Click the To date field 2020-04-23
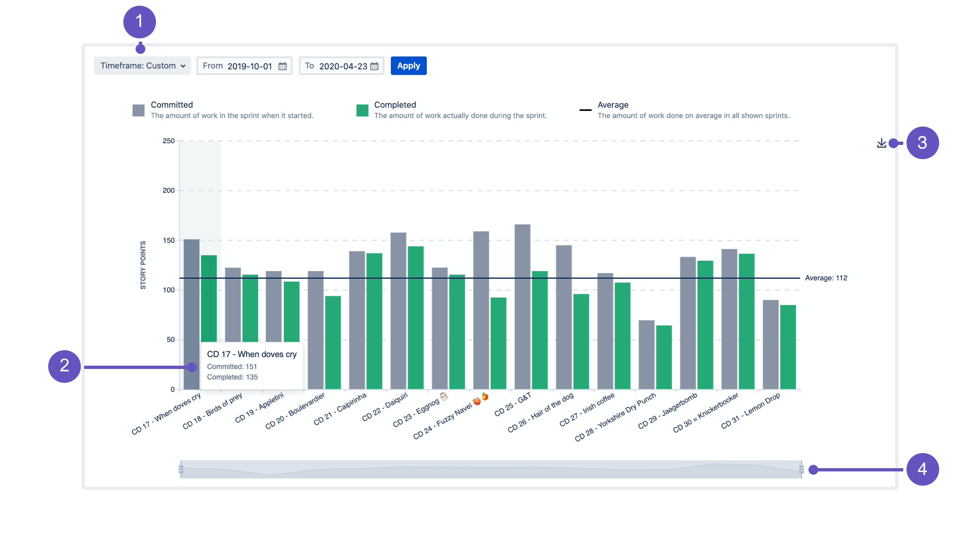 click(x=343, y=66)
